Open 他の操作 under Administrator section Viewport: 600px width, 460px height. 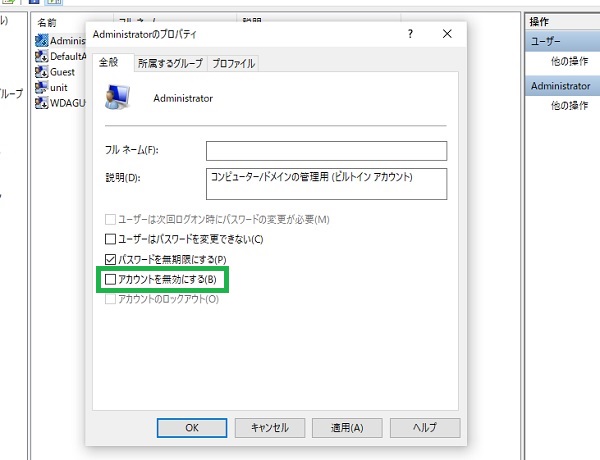(569, 105)
